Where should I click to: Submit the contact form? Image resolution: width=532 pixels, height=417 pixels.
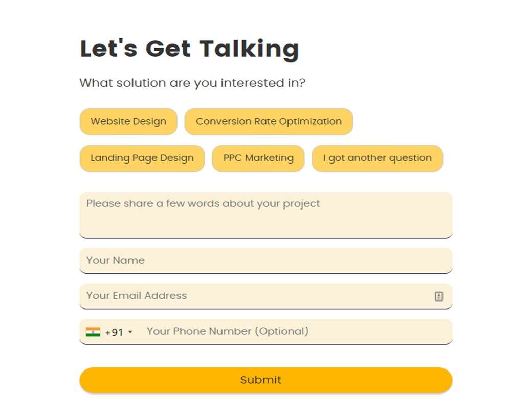(x=266, y=380)
